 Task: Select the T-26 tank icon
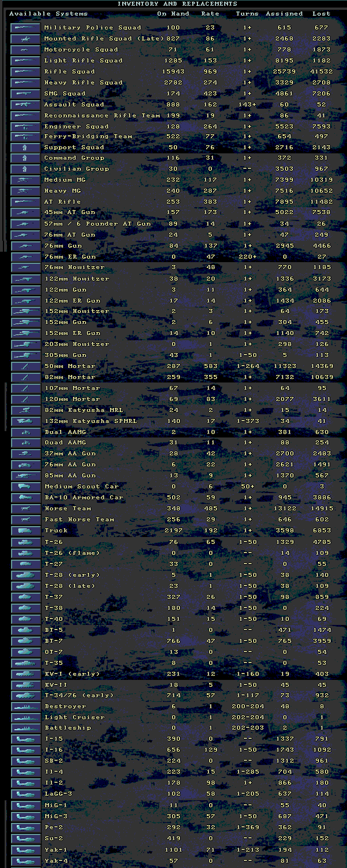[25, 542]
